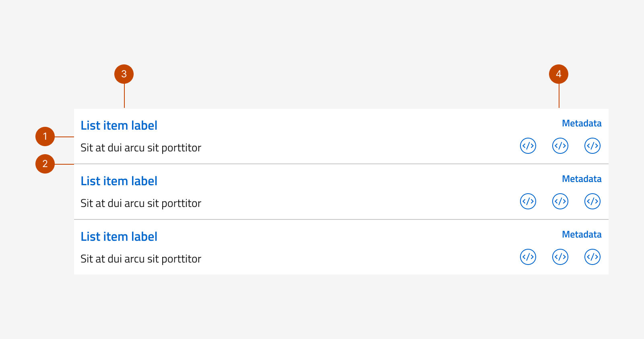Viewport: 644px width, 339px height.
Task: Click description text in the first list item
Action: pos(140,148)
